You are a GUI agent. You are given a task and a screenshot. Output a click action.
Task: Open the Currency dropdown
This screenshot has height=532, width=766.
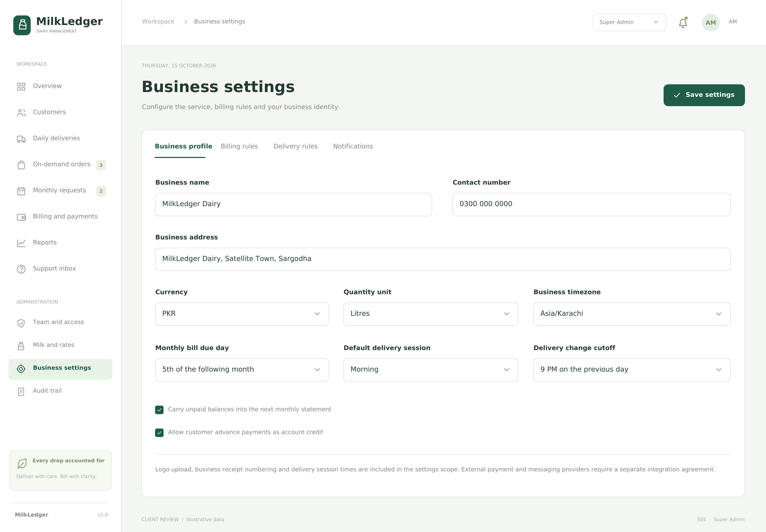[242, 314]
